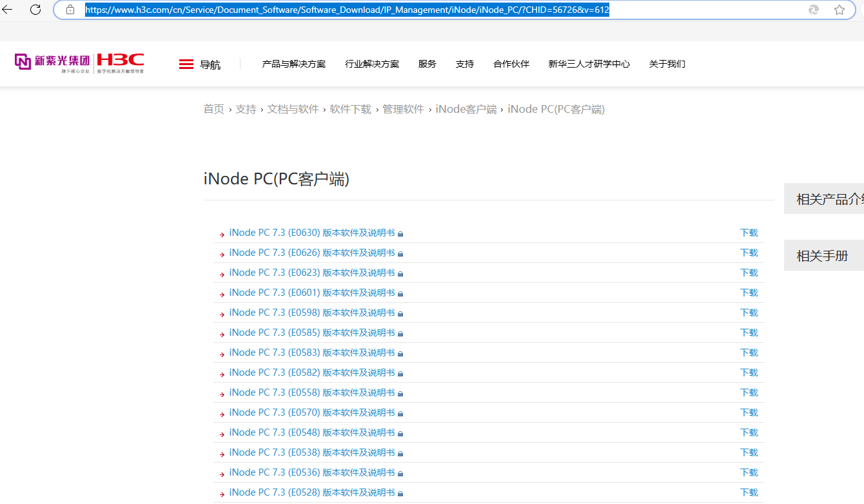
Task: Open iNode PC 7.3 (E0626) version link
Action: click(x=312, y=253)
